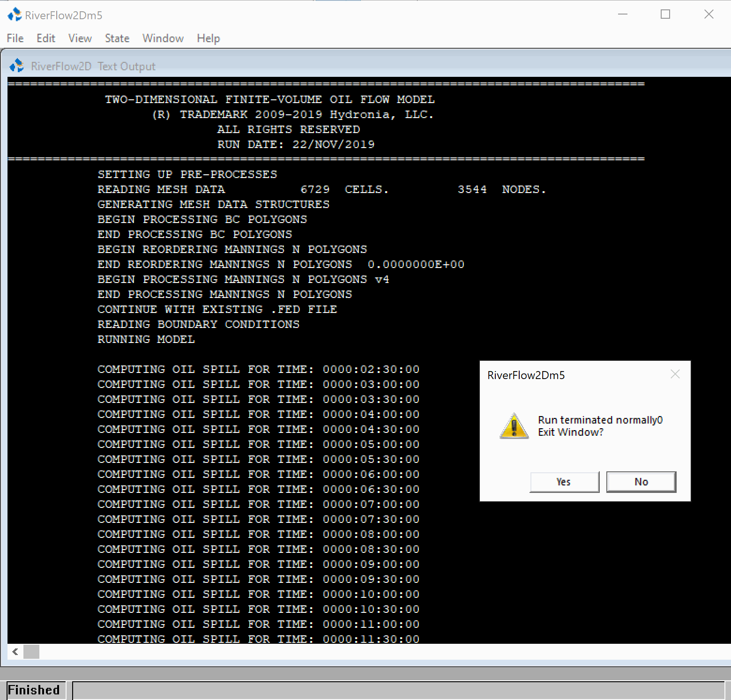Open the State menu
Screen dimensions: 731x700
point(117,38)
